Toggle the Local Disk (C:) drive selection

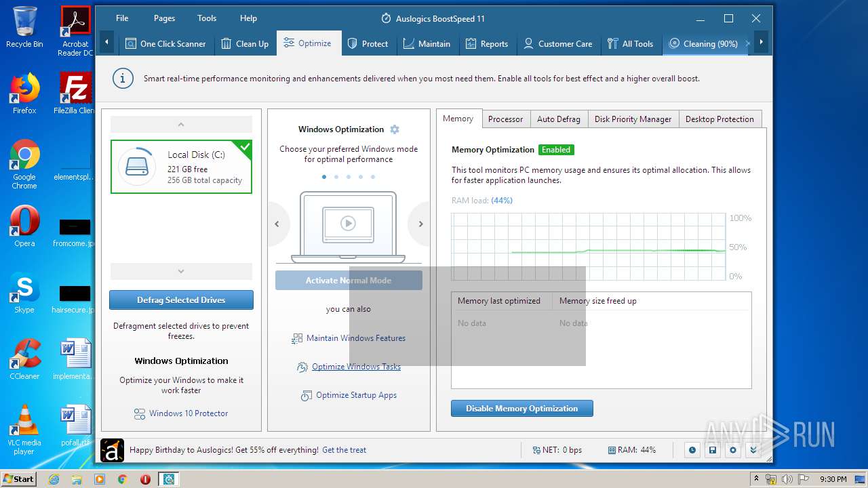[181, 167]
